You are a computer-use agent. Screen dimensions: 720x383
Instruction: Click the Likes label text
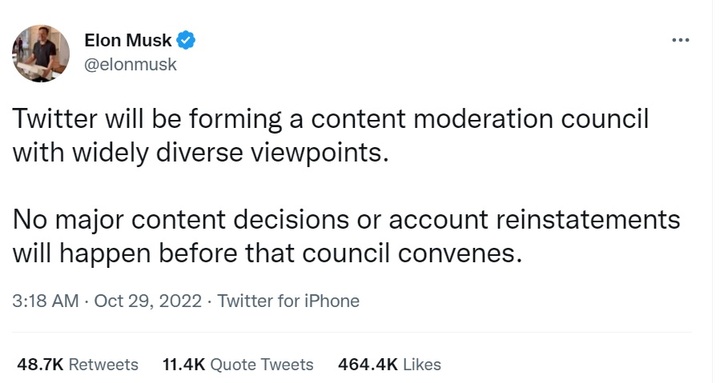coord(422,365)
